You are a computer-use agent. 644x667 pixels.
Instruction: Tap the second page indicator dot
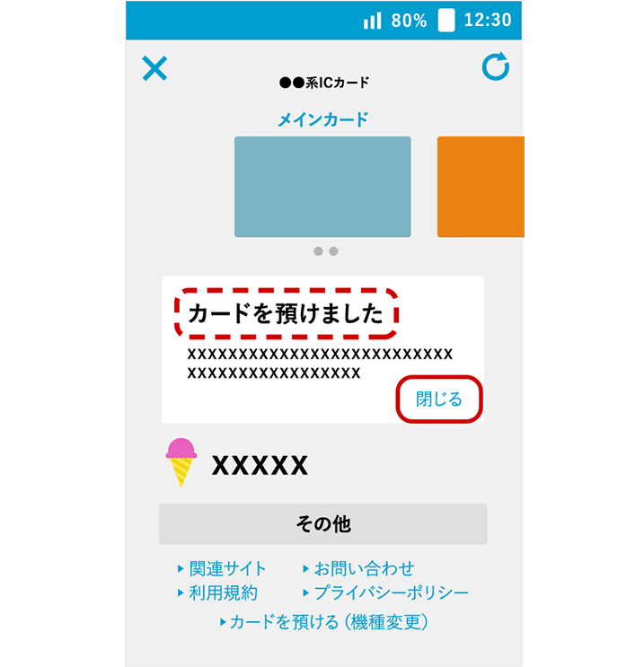pos(334,251)
